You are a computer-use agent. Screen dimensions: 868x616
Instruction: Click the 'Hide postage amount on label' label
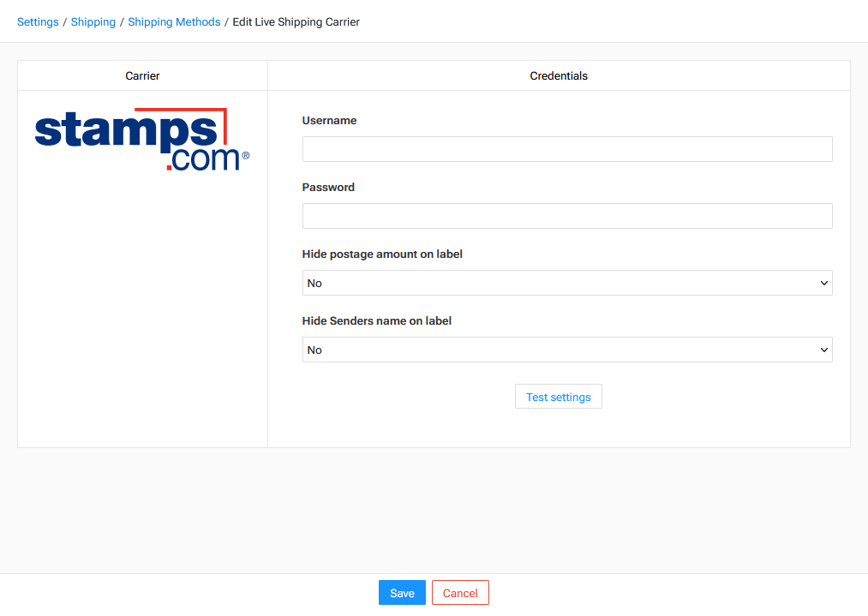(x=381, y=254)
